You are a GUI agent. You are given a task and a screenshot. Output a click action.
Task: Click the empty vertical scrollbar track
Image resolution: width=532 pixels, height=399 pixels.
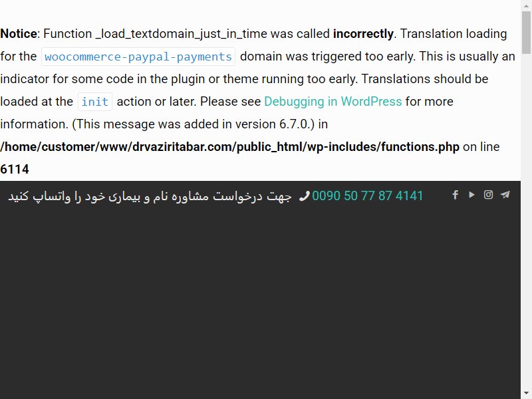coord(526,221)
